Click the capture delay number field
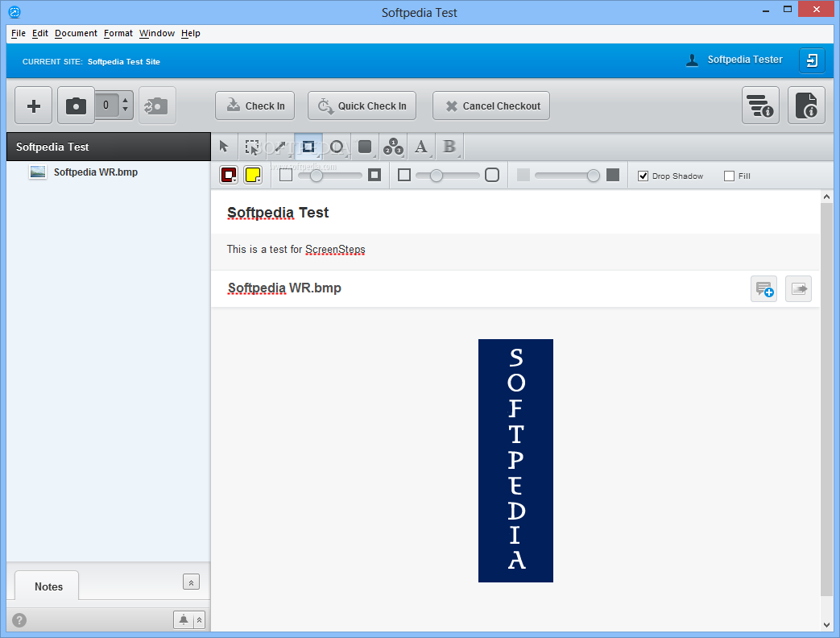This screenshot has height=638, width=840. coord(106,105)
